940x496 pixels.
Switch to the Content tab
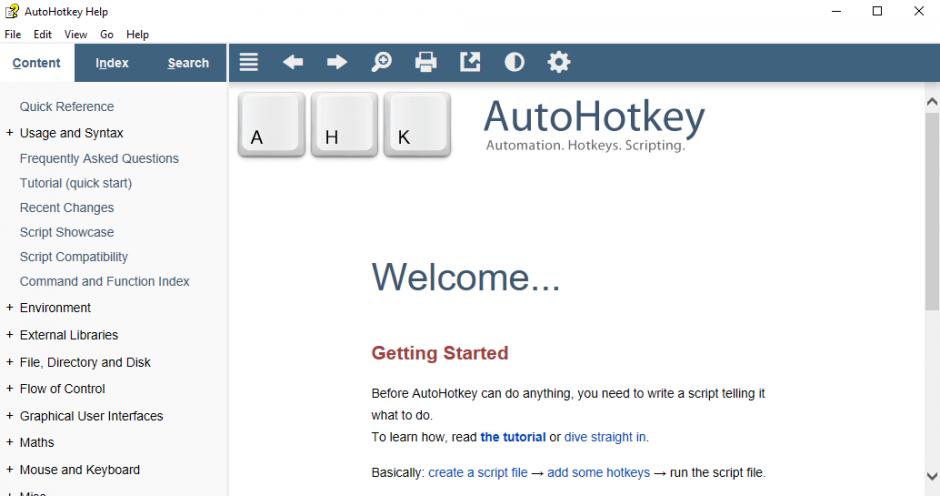(37, 63)
